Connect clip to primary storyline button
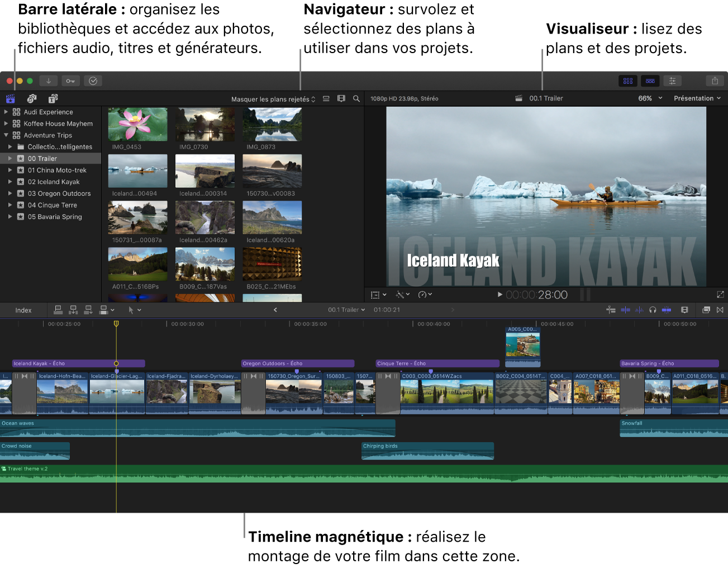728x568 pixels. tap(58, 310)
